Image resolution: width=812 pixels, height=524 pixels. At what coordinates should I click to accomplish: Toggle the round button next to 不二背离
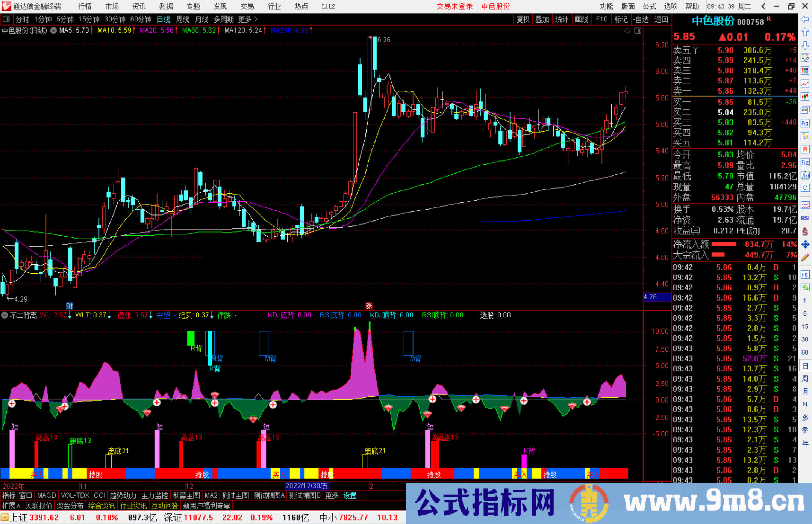point(5,315)
